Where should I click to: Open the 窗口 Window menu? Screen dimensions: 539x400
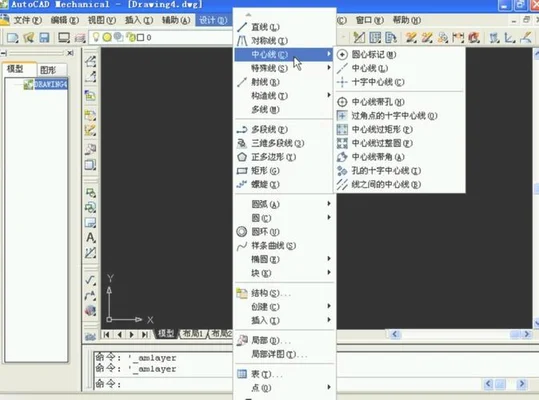pyautogui.click(x=370, y=20)
